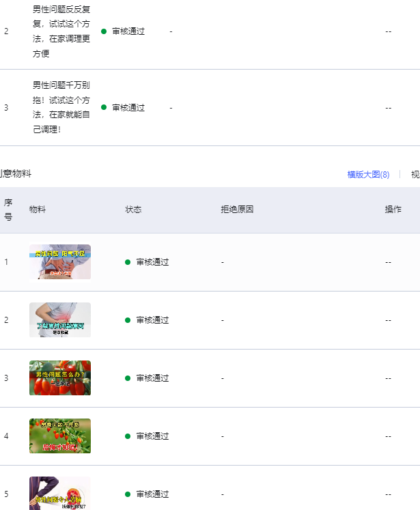Select the title text '男性问题千万别拖！试试这个方法'

[61, 107]
